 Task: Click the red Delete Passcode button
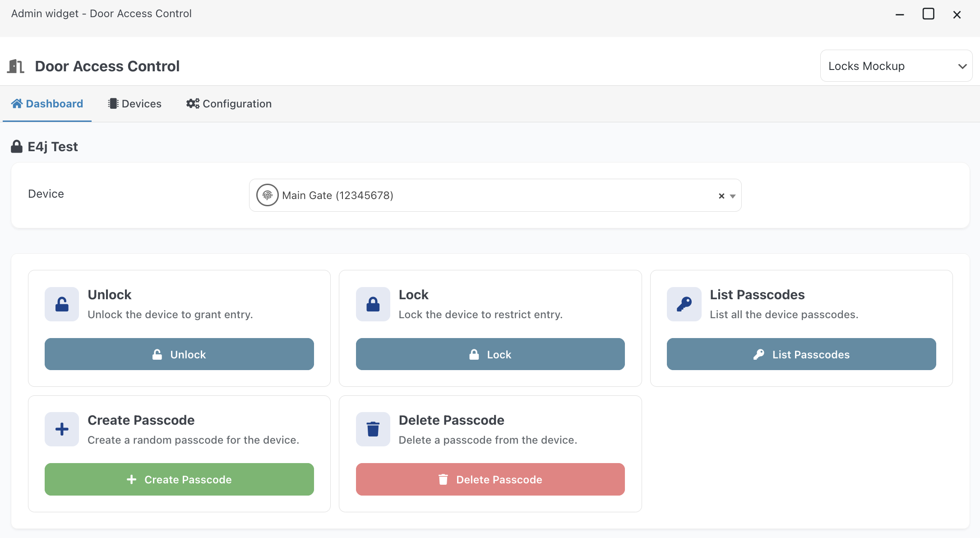pos(490,479)
